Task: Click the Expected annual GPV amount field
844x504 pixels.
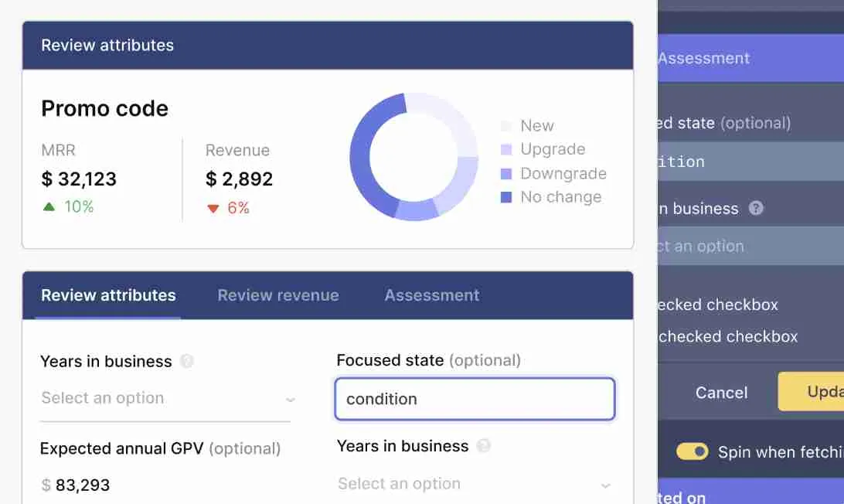Action: [165, 485]
